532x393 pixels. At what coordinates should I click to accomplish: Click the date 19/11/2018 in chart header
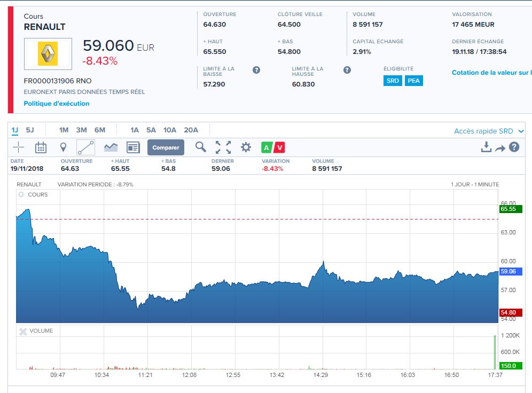27,169
